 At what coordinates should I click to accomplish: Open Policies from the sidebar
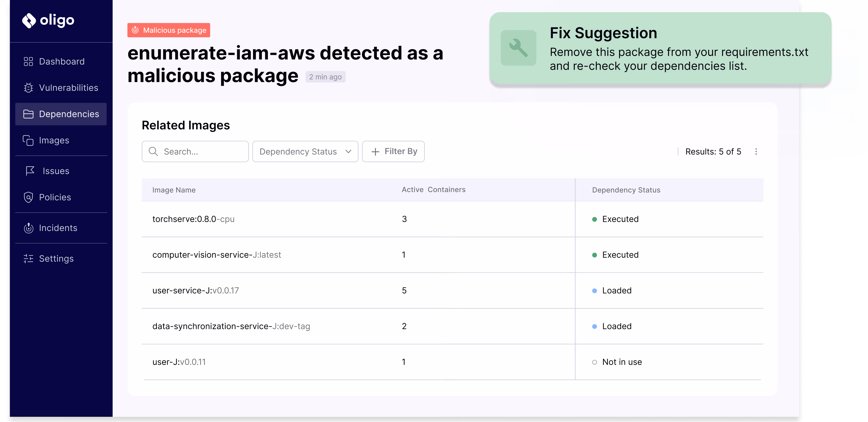(x=61, y=197)
